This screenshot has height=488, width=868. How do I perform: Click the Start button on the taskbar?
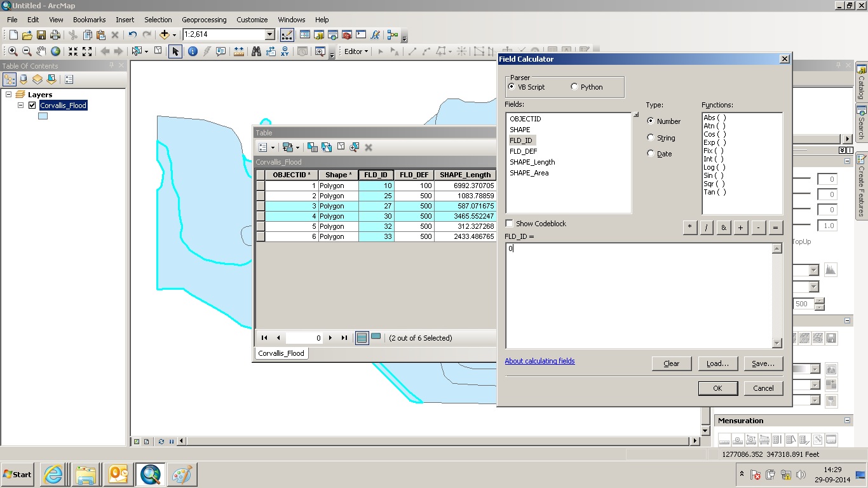17,475
